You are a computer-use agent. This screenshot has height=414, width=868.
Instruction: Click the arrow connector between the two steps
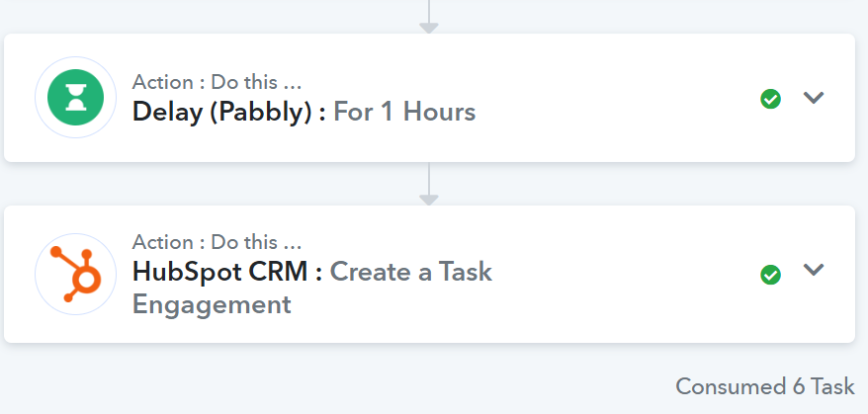tap(429, 184)
